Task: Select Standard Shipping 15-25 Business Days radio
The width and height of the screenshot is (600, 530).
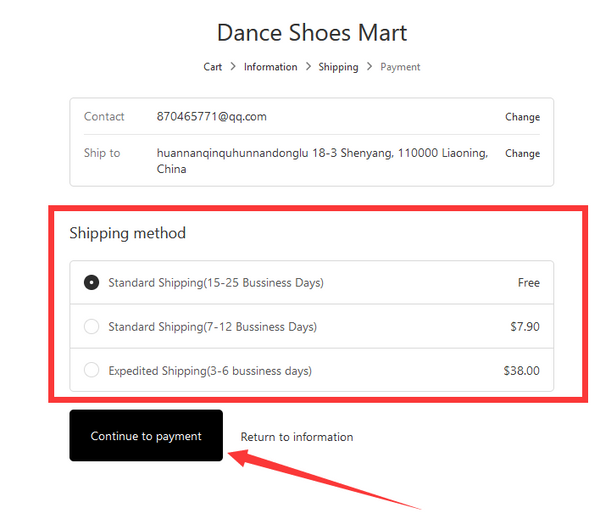Action: [91, 282]
